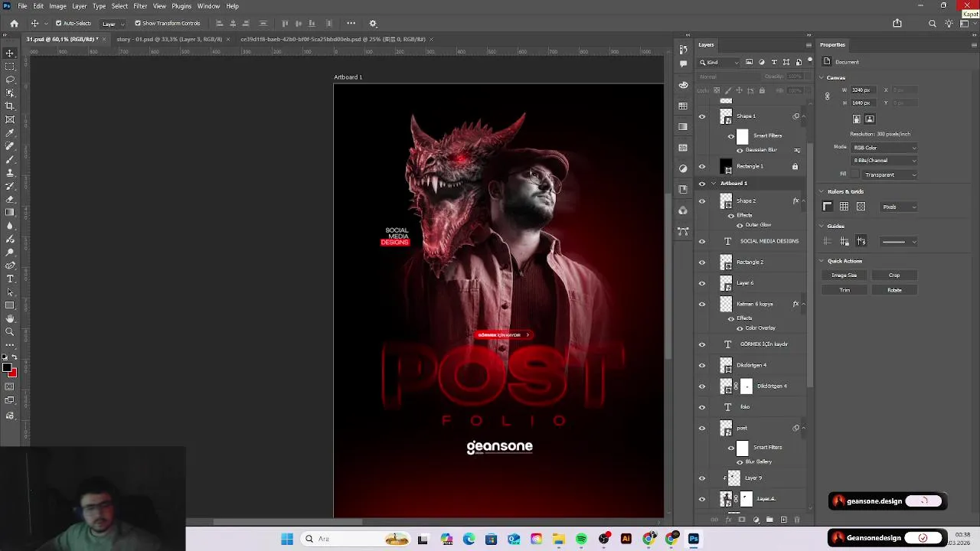Toggle Outer Glow effect visibility
The width and height of the screenshot is (980, 551).
(x=740, y=225)
